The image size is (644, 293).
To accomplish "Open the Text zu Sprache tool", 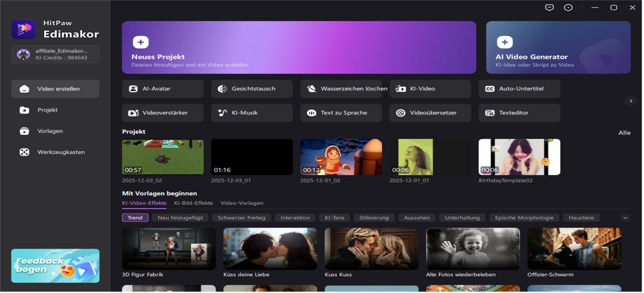I will 341,113.
